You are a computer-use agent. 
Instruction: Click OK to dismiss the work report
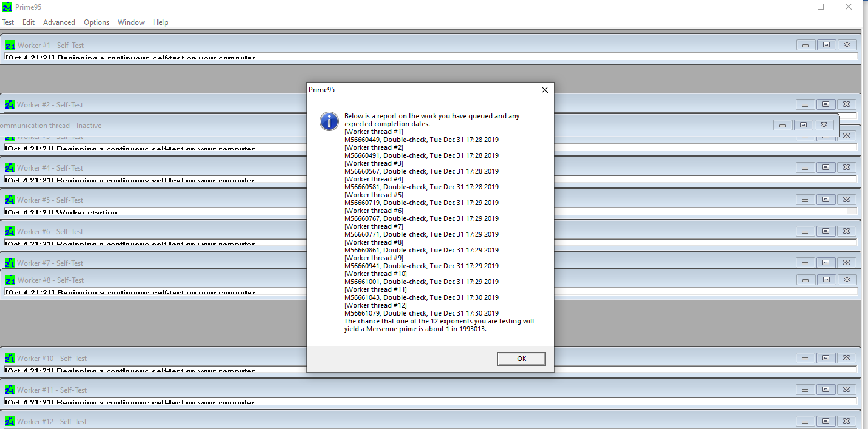521,359
